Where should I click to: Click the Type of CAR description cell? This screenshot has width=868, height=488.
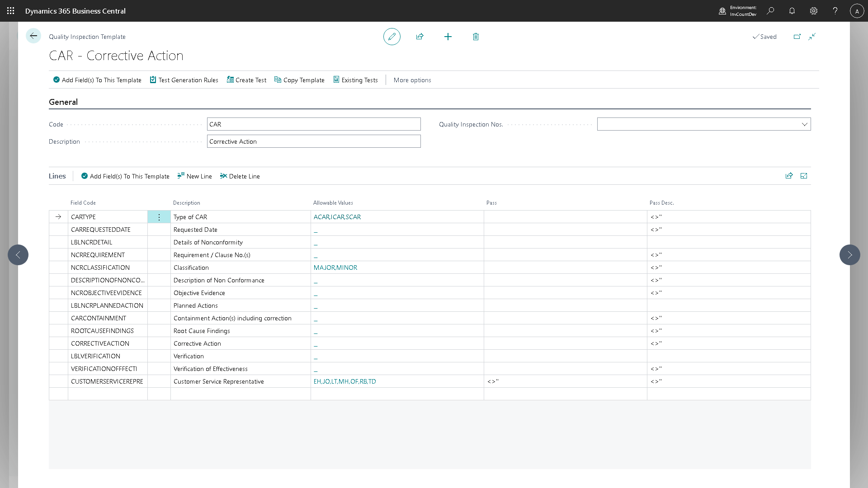241,217
